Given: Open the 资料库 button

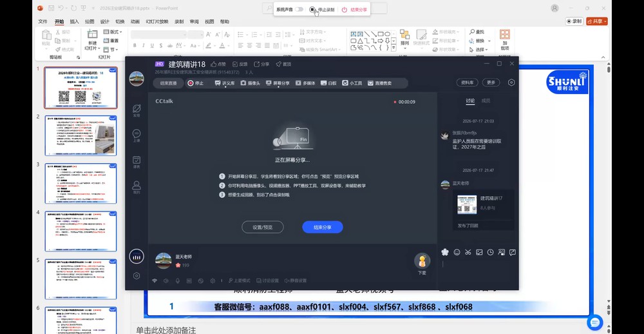Looking at the screenshot, I should 468,83.
